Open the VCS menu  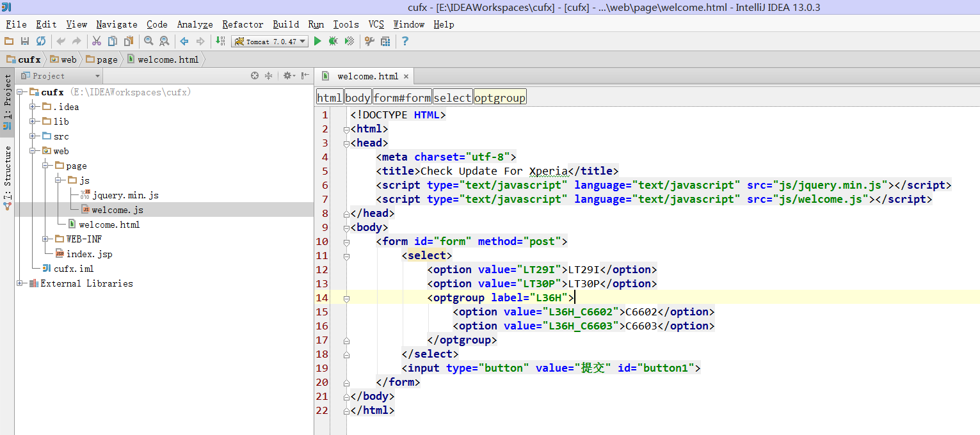pyautogui.click(x=376, y=24)
